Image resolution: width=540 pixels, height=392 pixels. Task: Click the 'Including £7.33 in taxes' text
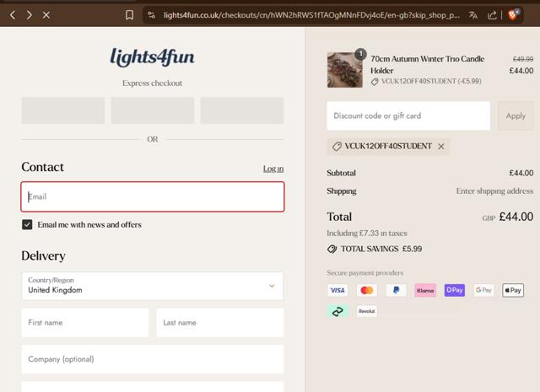tap(367, 234)
